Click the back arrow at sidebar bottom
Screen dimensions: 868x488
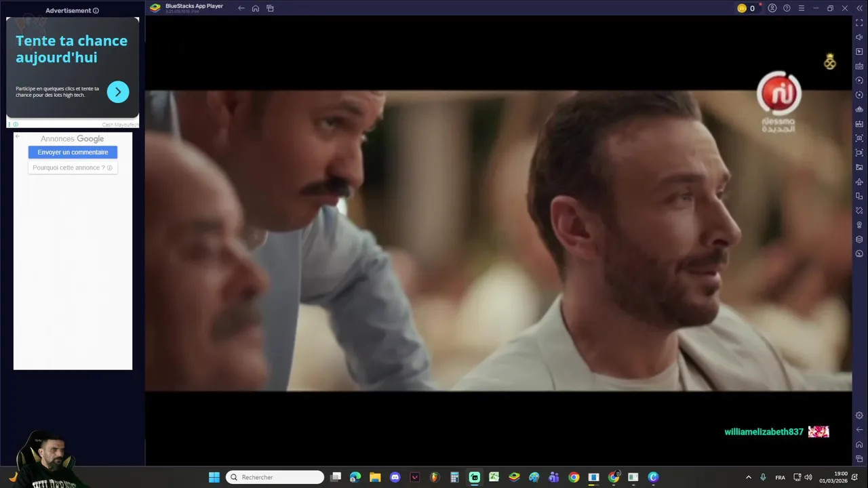coord(859,430)
